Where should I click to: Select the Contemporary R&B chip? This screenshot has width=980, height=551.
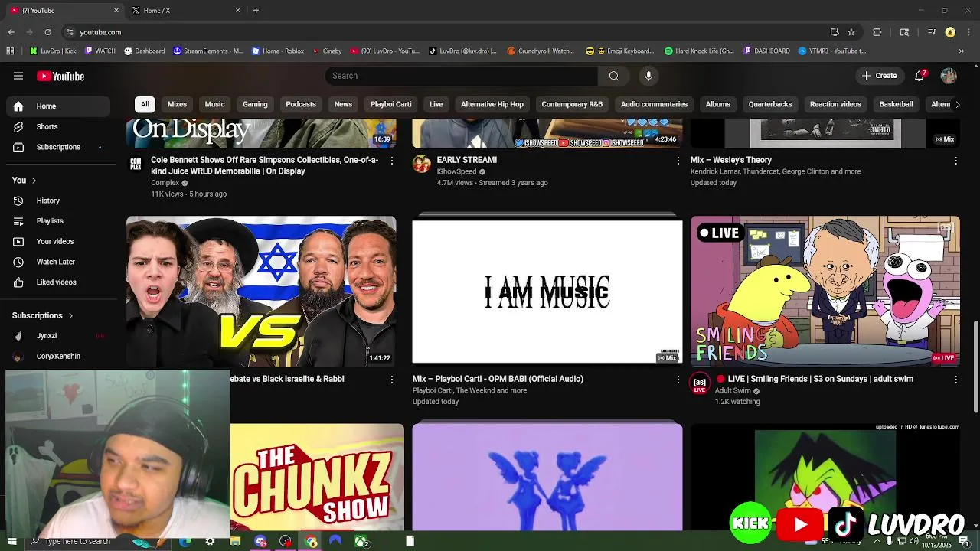pos(572,104)
